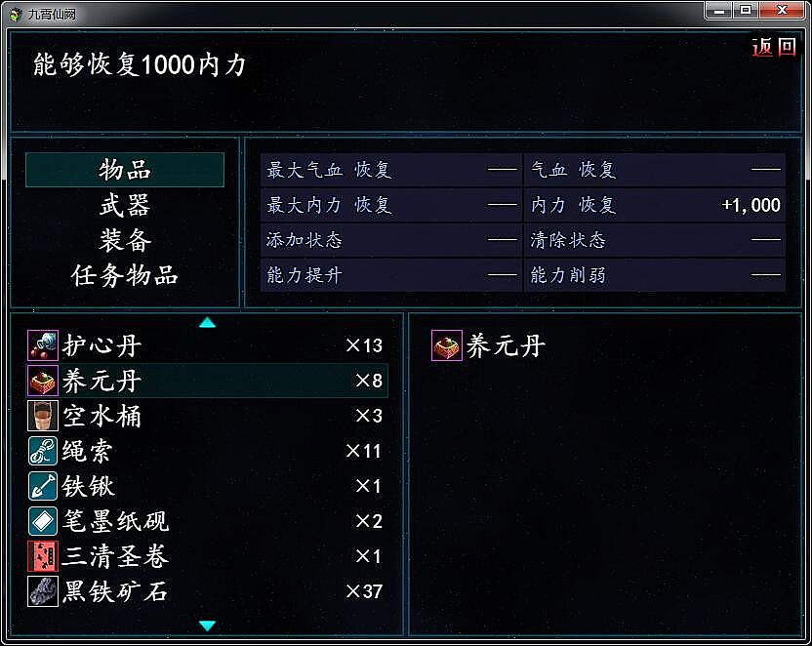Screen dimensions: 812x646
Task: Open the 任务物品 category
Action: click(125, 275)
